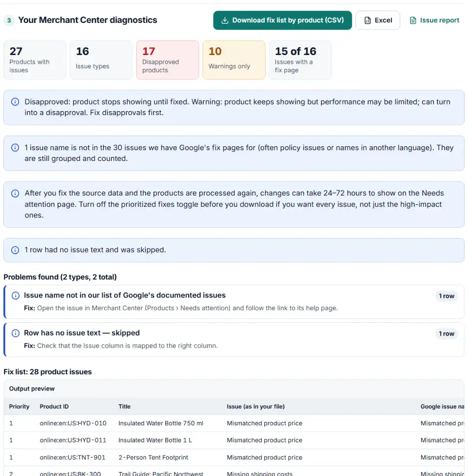Viewport: 468px width, 476px height.
Task: Click the Product ID column header
Action: [54, 407]
